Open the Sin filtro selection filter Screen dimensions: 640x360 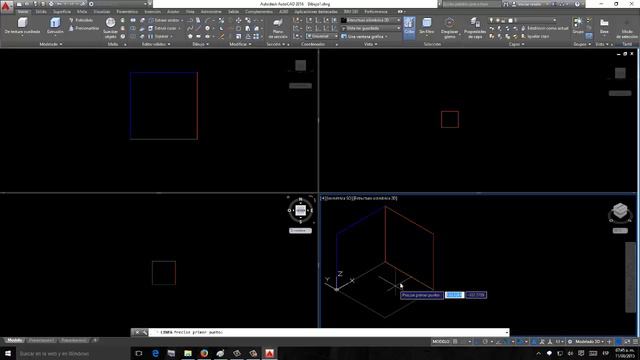point(427,26)
